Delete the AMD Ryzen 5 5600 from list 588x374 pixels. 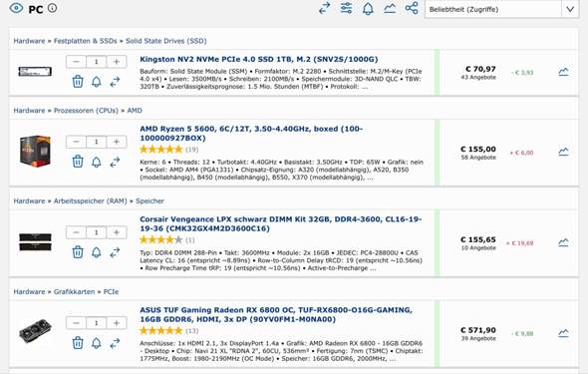(78, 162)
